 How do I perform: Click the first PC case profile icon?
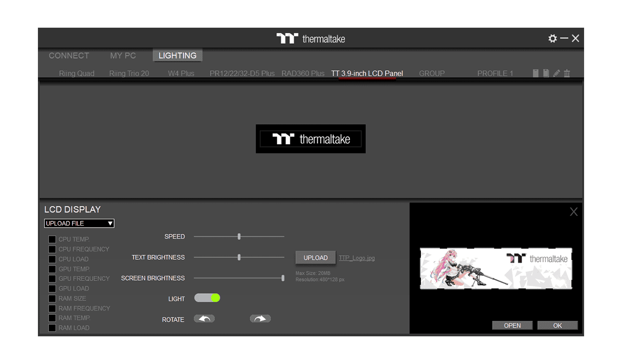point(536,73)
